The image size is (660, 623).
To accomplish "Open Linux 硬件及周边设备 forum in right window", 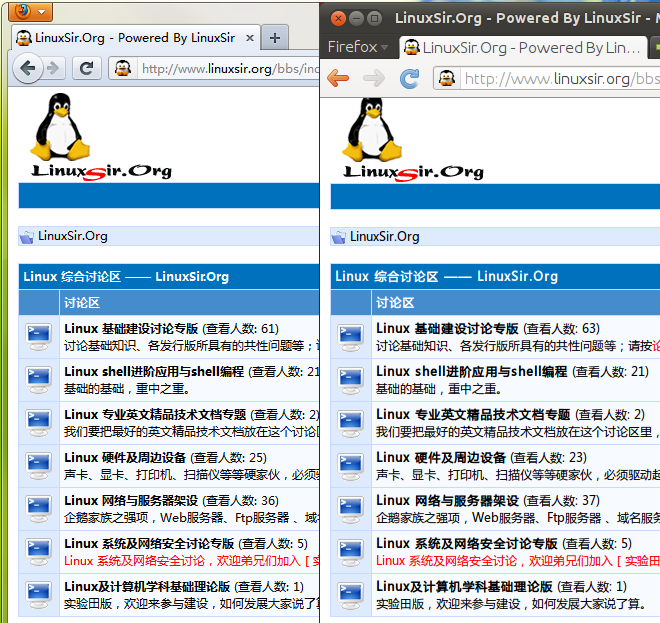I will point(441,458).
